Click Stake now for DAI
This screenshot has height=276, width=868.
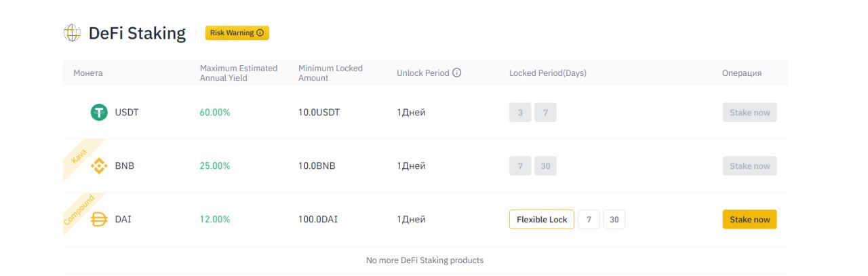(749, 220)
